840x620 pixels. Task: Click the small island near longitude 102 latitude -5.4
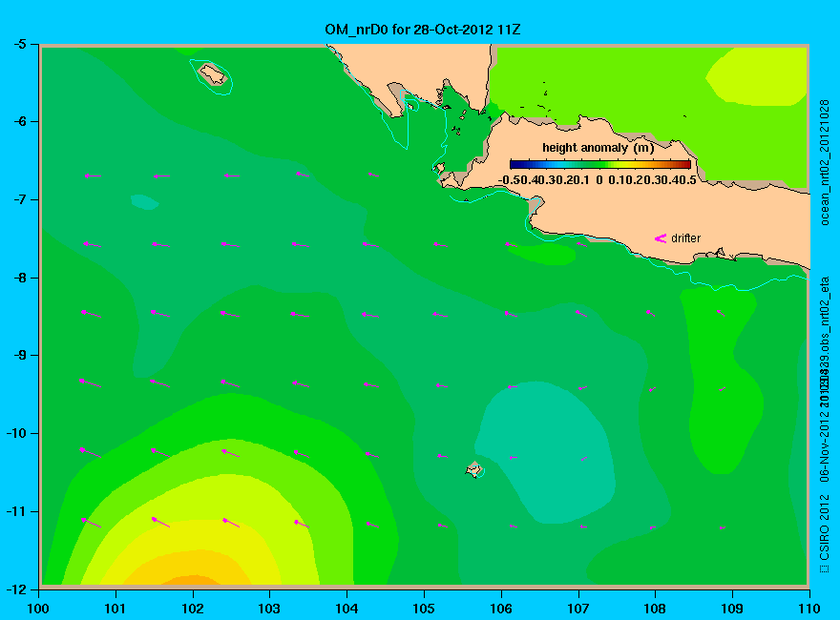click(213, 74)
